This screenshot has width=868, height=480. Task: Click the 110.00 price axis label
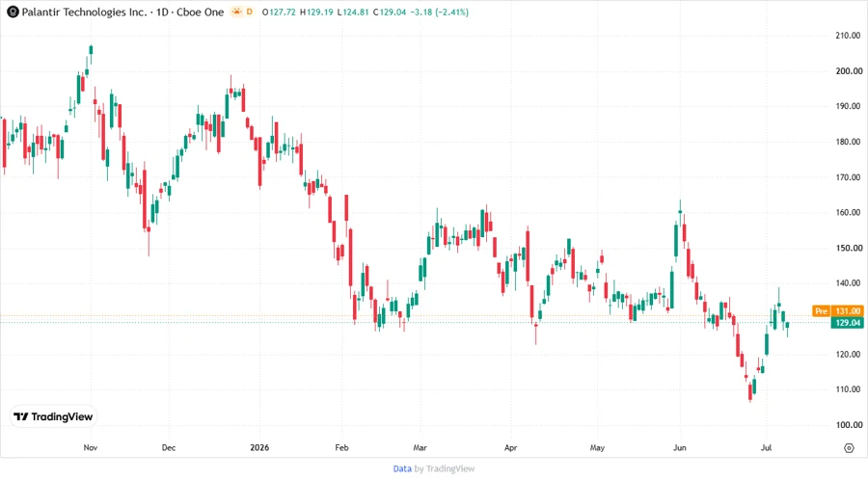[849, 389]
